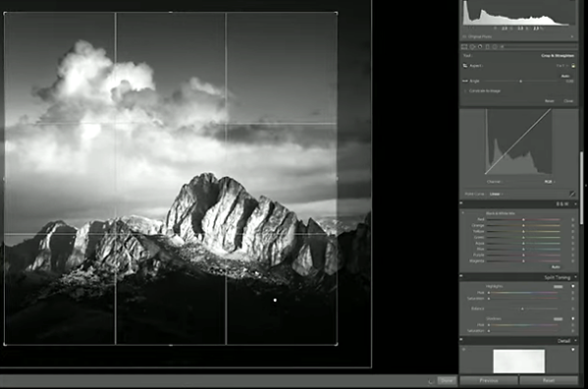The image size is (588, 389).
Task: Click the Done button below the photo
Action: [x=447, y=380]
